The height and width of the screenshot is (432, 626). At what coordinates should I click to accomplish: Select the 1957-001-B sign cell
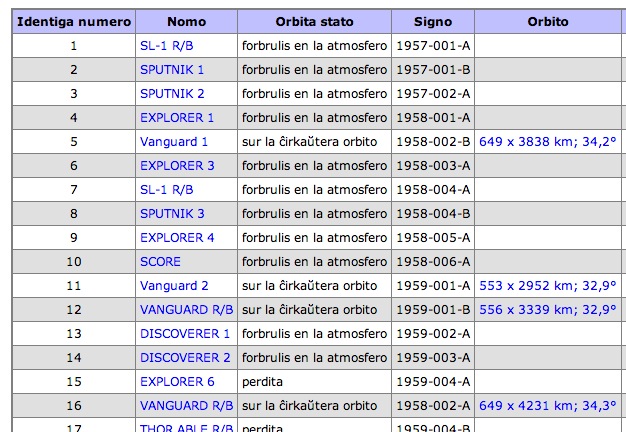(x=433, y=70)
